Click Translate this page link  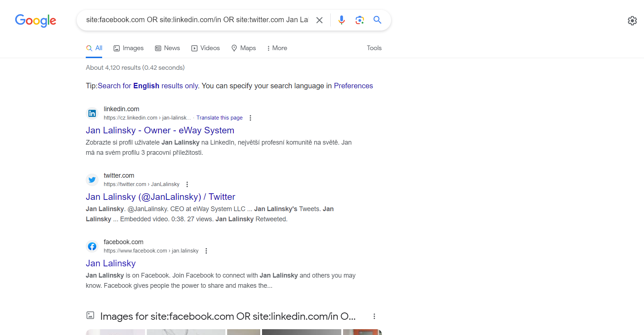pyautogui.click(x=220, y=118)
